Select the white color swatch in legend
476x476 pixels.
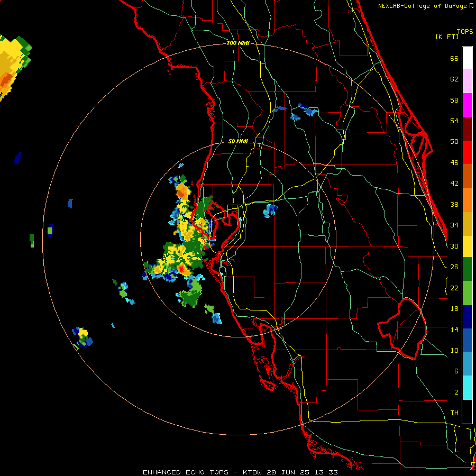point(467,58)
